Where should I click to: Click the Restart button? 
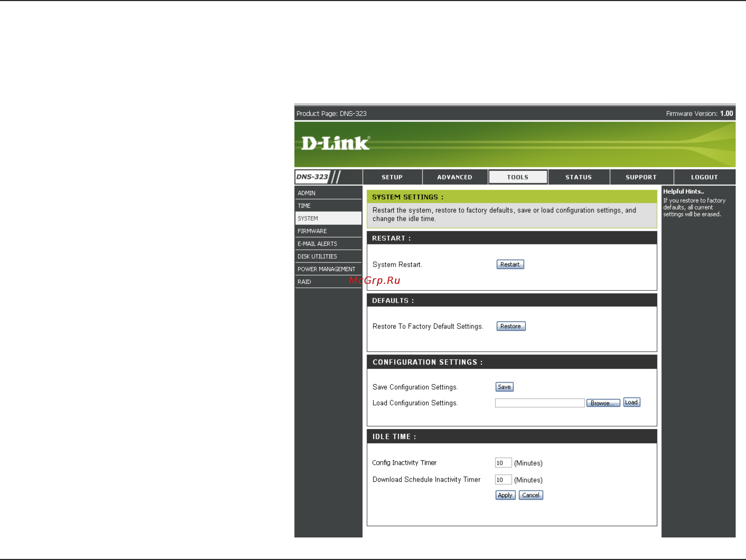pyautogui.click(x=510, y=264)
